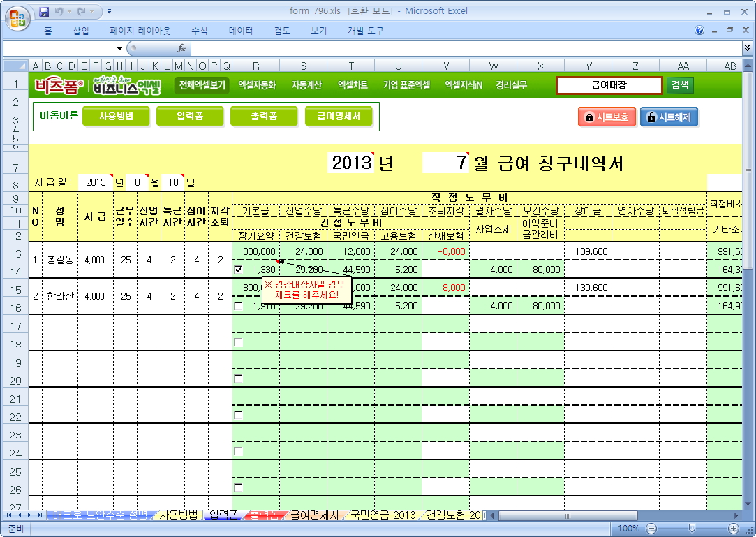Check the checkbox in row 20
The height and width of the screenshot is (537, 756).
pos(238,378)
